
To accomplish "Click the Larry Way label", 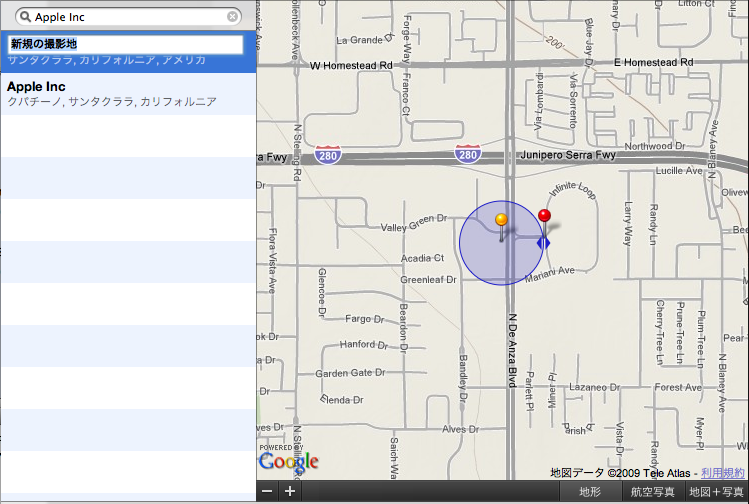I will (x=628, y=224).
